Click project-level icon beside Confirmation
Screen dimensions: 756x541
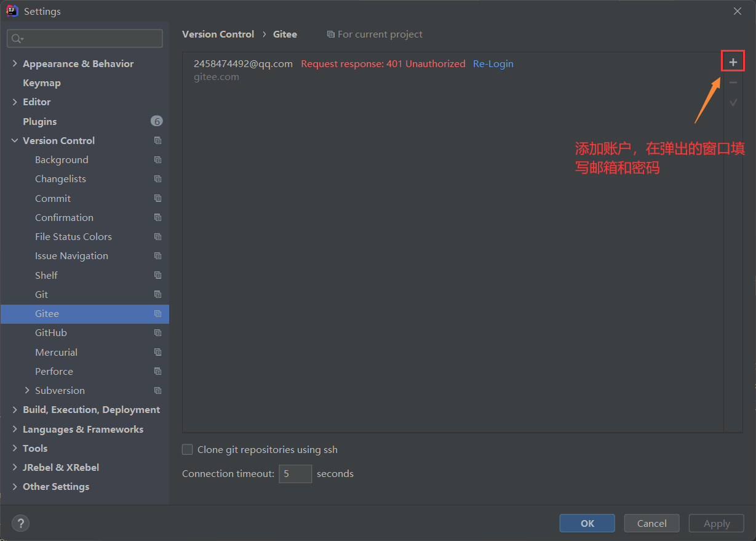(x=157, y=217)
